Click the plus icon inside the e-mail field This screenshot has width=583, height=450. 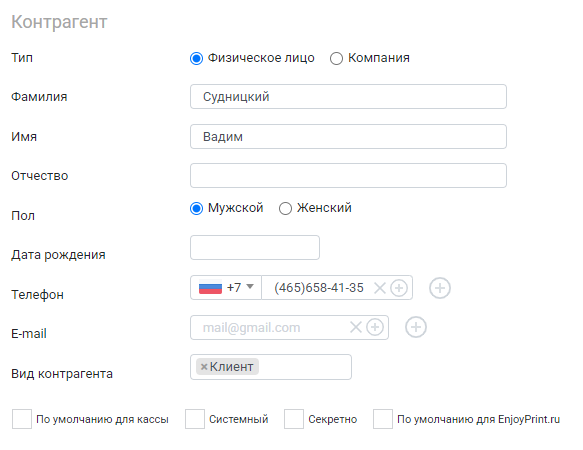click(375, 327)
